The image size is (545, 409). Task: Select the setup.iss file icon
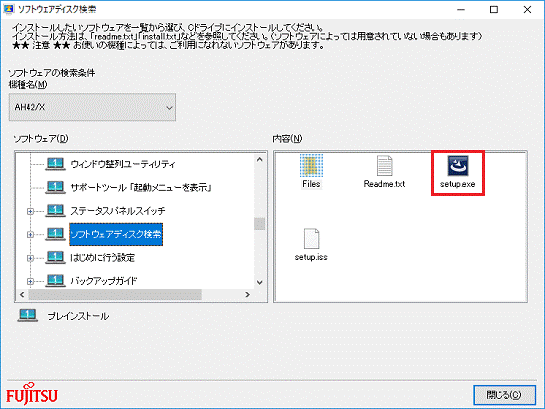[311, 238]
